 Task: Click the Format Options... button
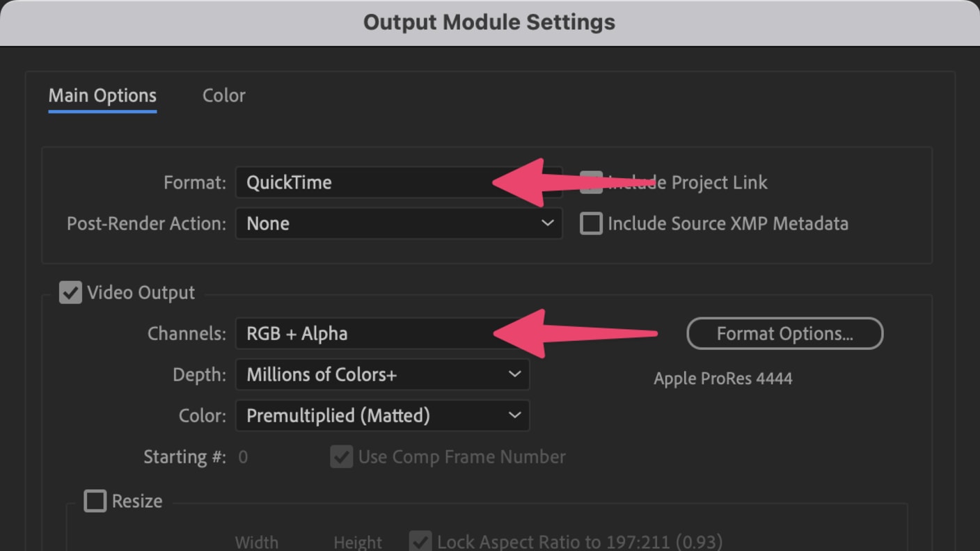[x=784, y=333]
